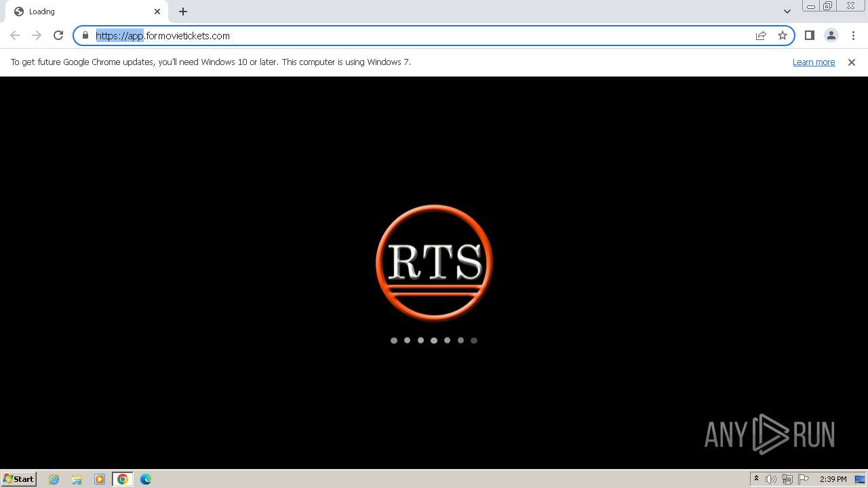Image resolution: width=868 pixels, height=488 pixels.
Task: Dismiss the Chrome update notification bar
Action: pos(852,62)
